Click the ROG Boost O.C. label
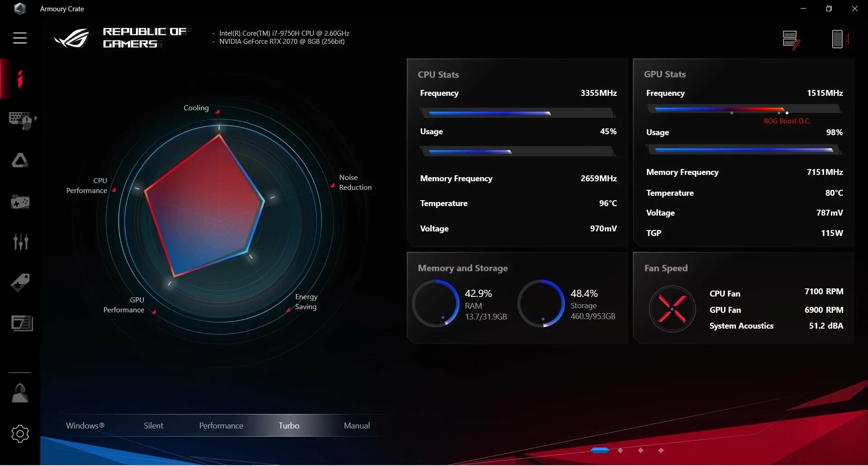Viewport: 868px width, 466px height. (787, 121)
